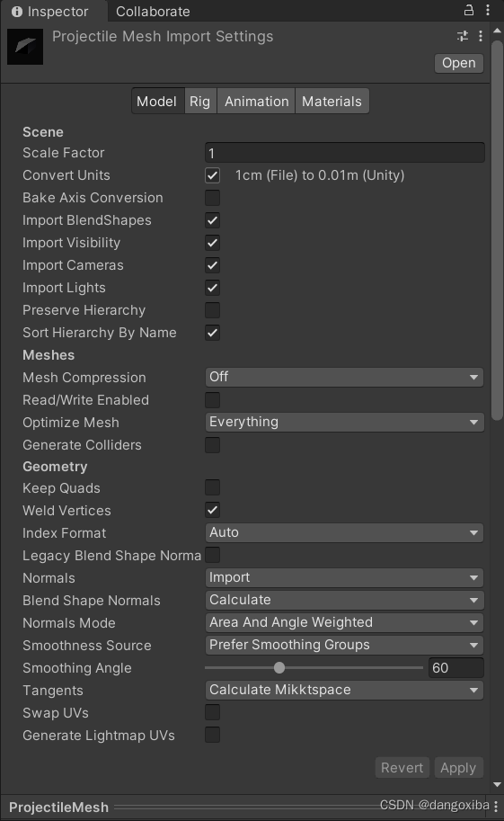The height and width of the screenshot is (821, 504).
Task: Enable Preserve Hierarchy
Action: tap(213, 310)
